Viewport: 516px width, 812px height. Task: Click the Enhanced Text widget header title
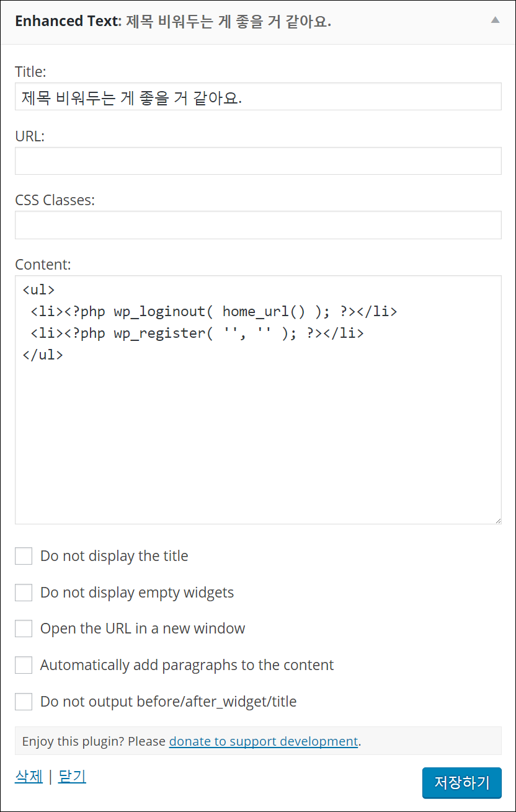coord(172,21)
